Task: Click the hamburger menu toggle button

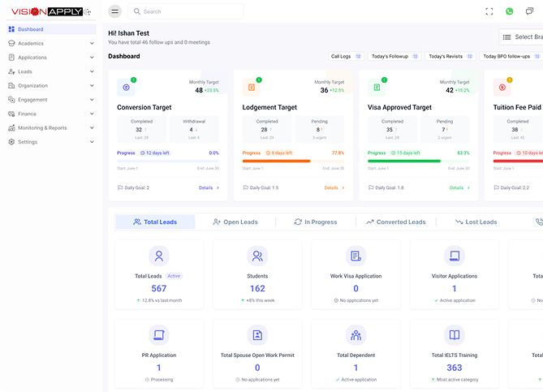Action: coord(114,11)
